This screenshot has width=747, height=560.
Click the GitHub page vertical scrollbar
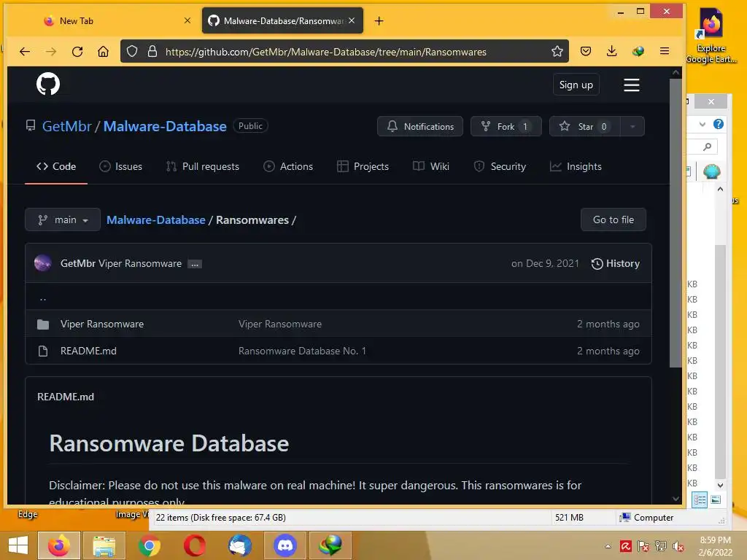(x=676, y=223)
